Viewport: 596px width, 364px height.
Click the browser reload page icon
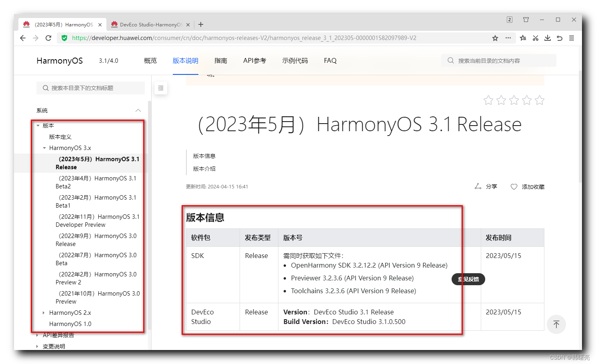pyautogui.click(x=48, y=38)
